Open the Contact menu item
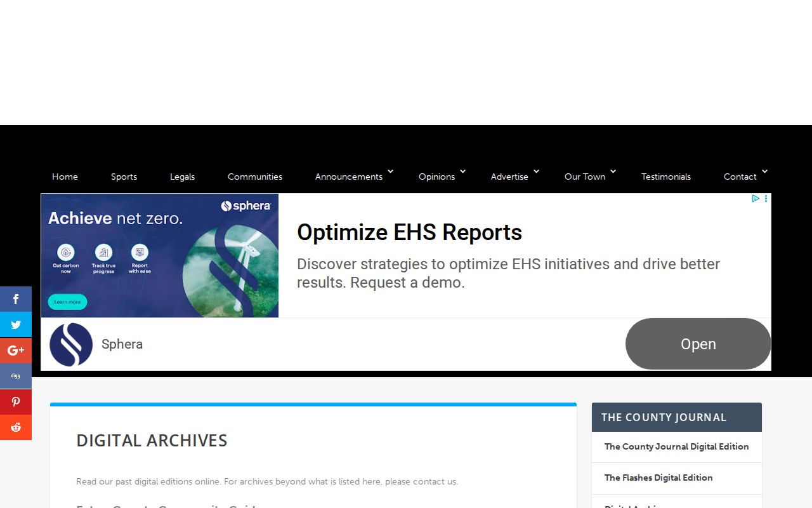 (740, 177)
